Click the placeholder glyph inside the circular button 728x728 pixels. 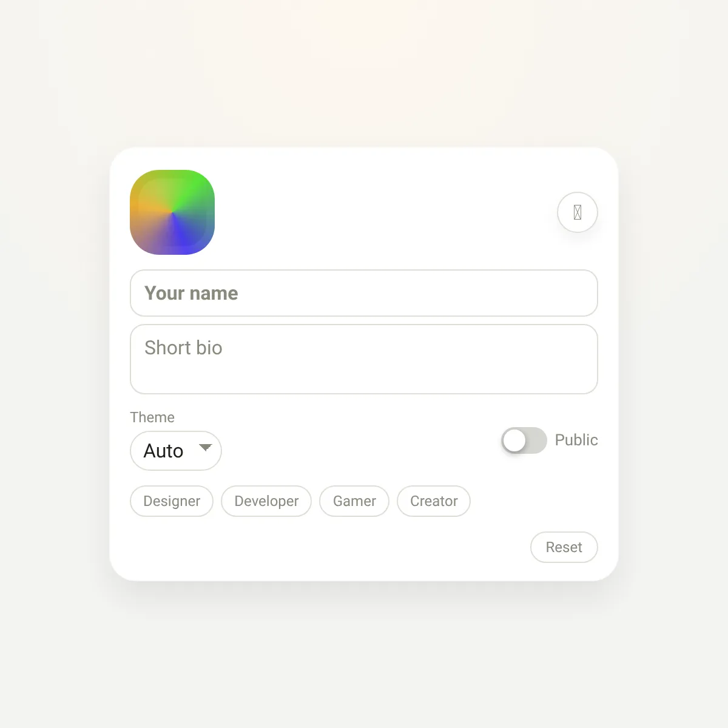click(578, 212)
